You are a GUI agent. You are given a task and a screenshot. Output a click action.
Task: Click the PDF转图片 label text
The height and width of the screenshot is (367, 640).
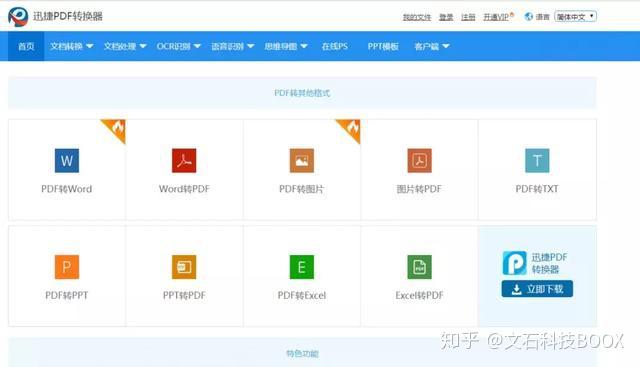coord(302,189)
